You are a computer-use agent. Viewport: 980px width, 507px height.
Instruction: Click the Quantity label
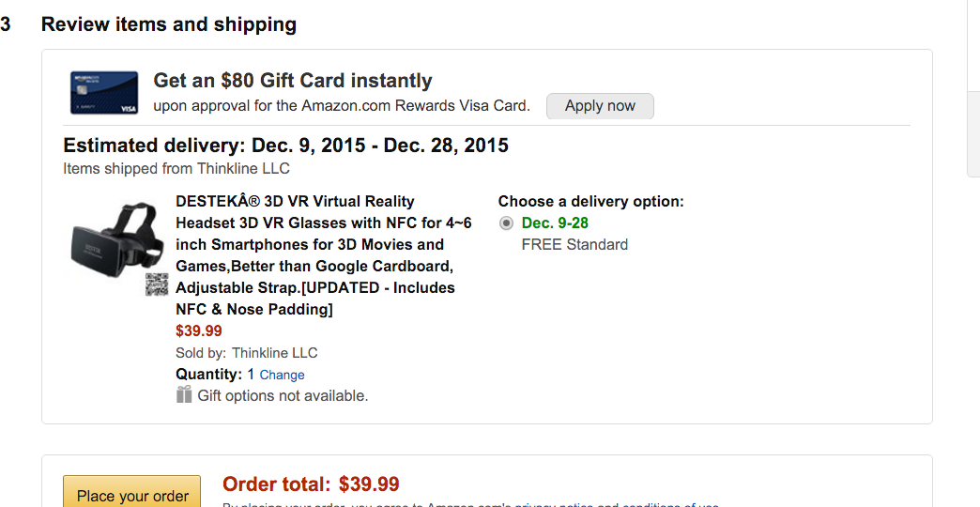point(209,374)
